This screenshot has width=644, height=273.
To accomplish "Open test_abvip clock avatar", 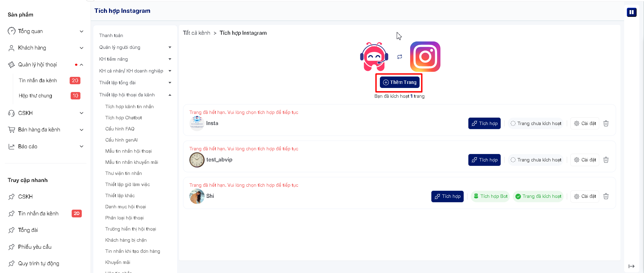I will [197, 160].
